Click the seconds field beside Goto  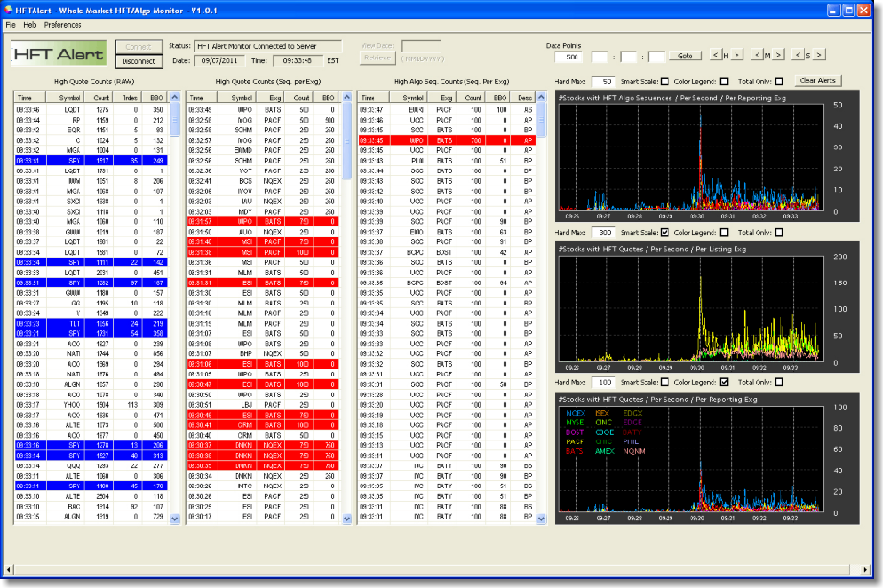click(657, 57)
